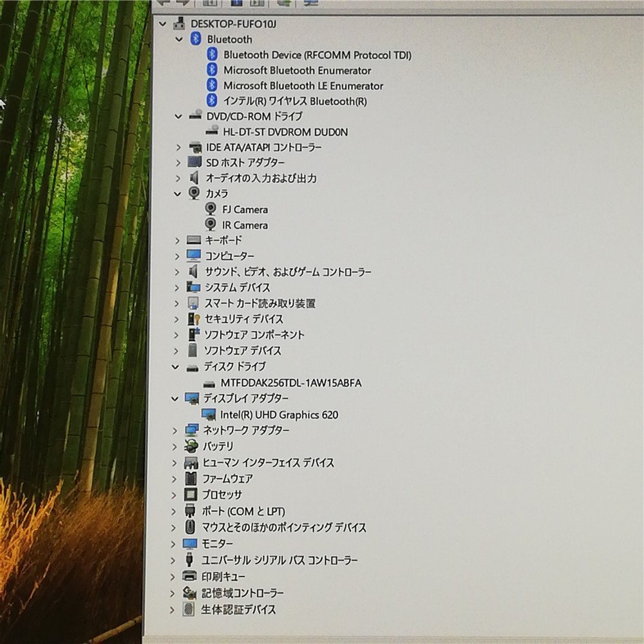
Task: Click the Show/Hide Console Tree toolbar icon
Action: 210,3
